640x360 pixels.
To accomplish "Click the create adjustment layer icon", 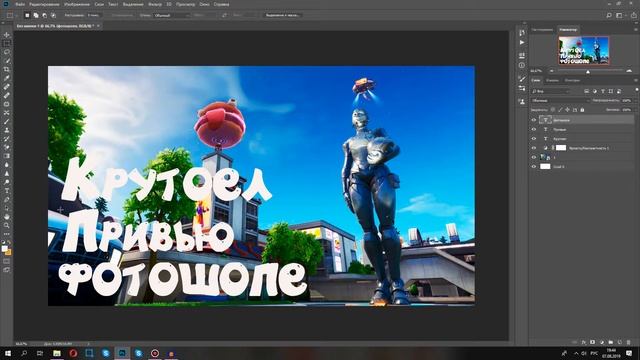I will [602, 342].
